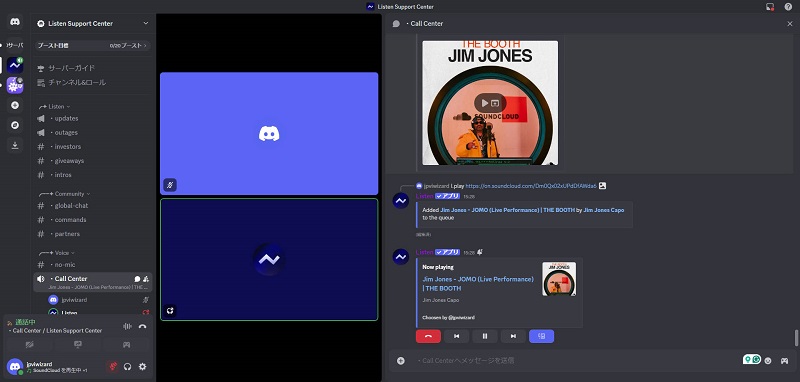The image size is (800, 382).
Task: Open the soundcloud.com link in the reply
Action: click(531, 186)
